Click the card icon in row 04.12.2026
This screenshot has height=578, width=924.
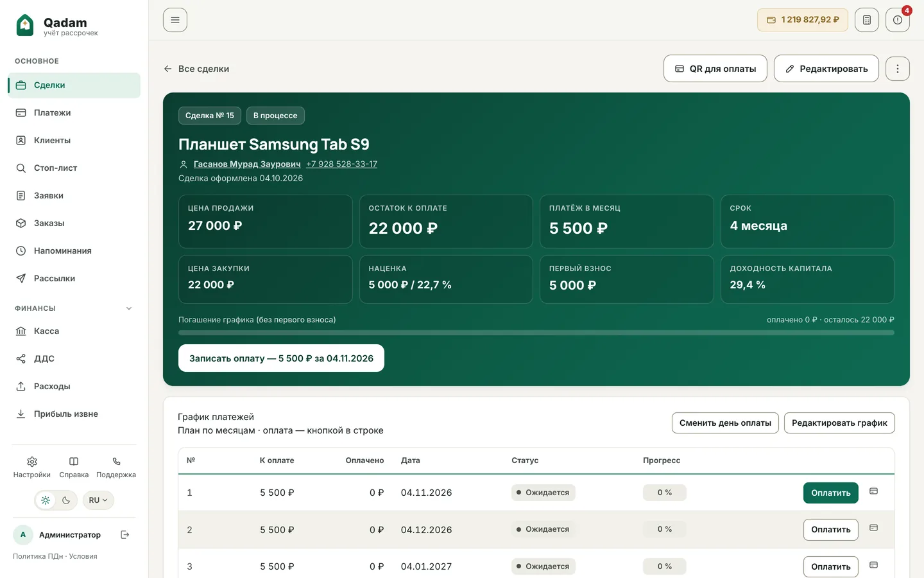pyautogui.click(x=873, y=528)
